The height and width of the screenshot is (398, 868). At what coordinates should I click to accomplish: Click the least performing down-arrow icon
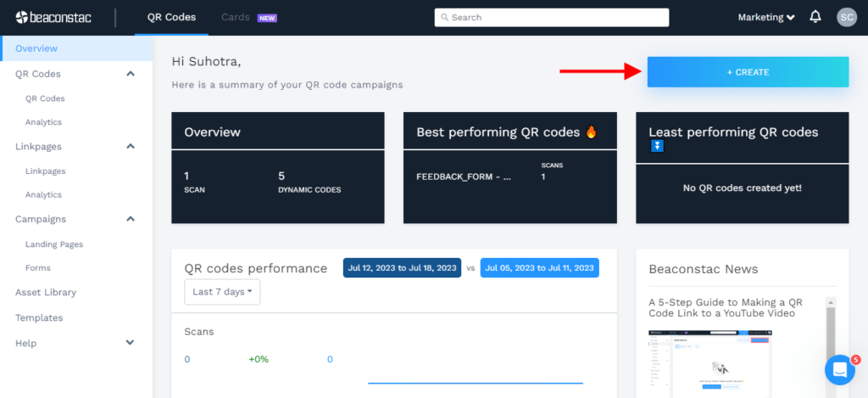(657, 146)
